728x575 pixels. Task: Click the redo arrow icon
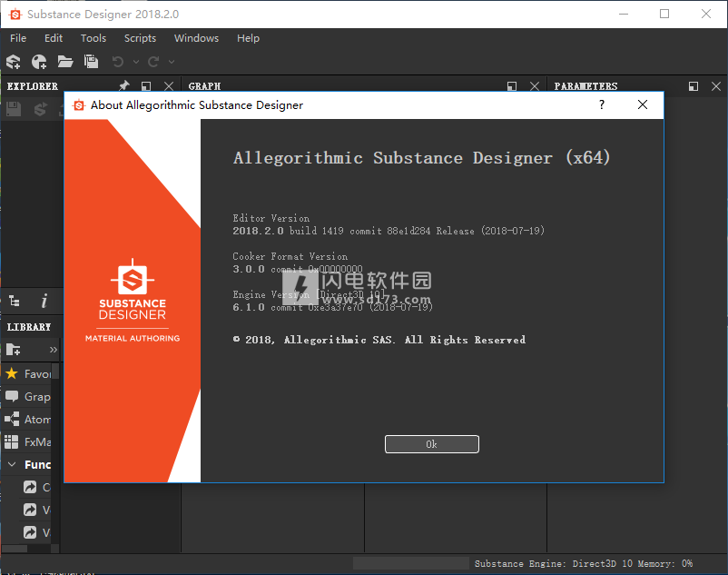pos(153,61)
